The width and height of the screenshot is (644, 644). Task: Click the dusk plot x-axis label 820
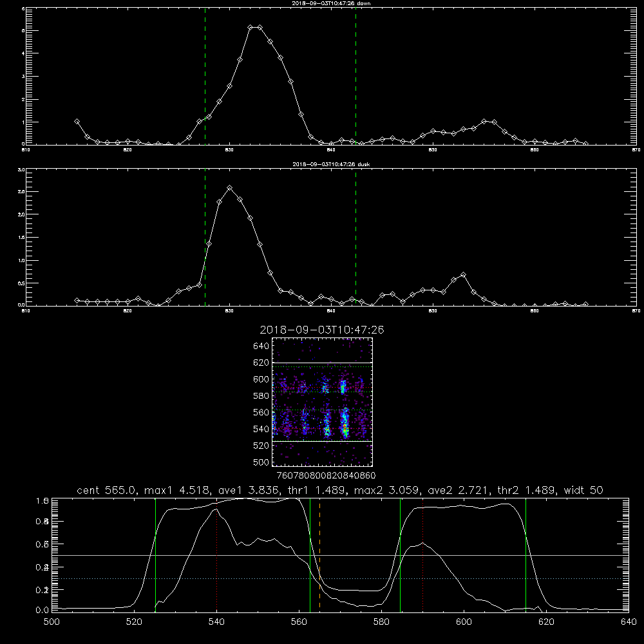point(128,311)
